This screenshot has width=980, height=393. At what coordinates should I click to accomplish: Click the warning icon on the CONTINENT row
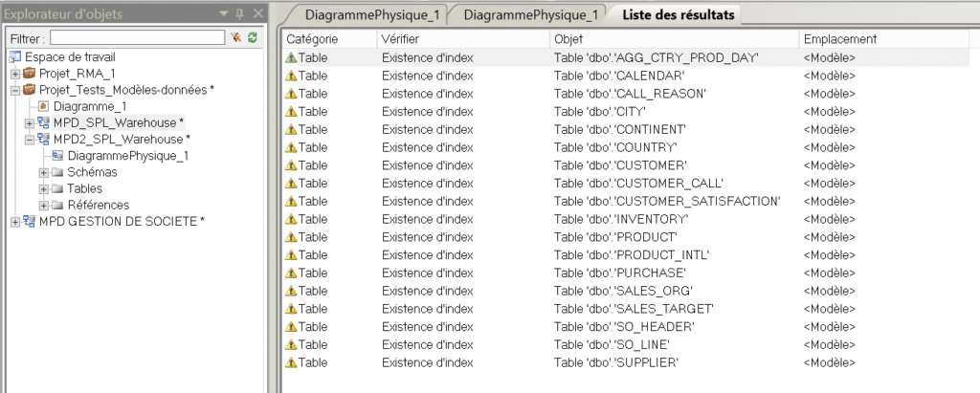[291, 129]
